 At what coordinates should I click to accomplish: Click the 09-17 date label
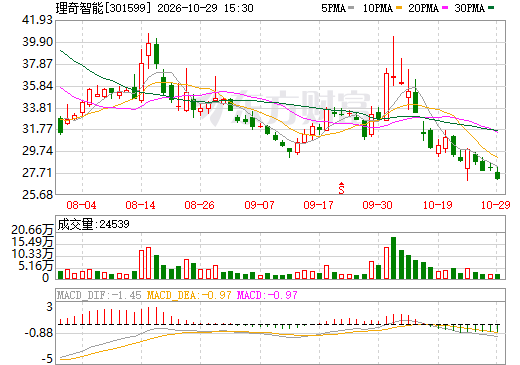pyautogui.click(x=318, y=205)
